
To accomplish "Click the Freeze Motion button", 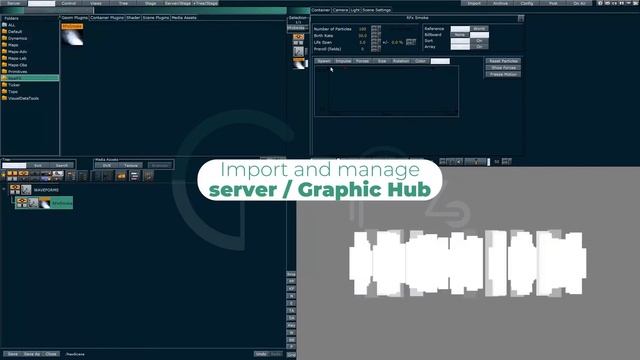I will click(x=503, y=74).
